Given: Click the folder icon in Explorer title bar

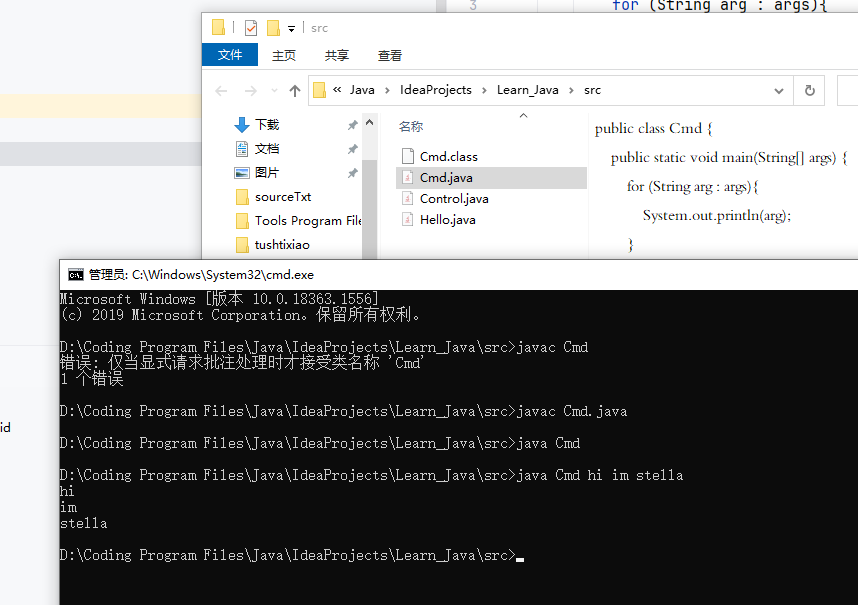Looking at the screenshot, I should pos(218,27).
